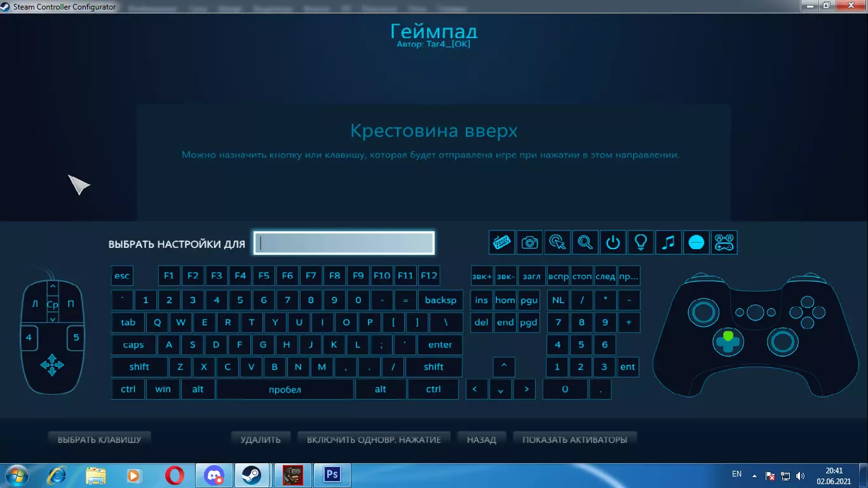Select the light bulb icon
Screen dimensions: 868x488
[641, 242]
